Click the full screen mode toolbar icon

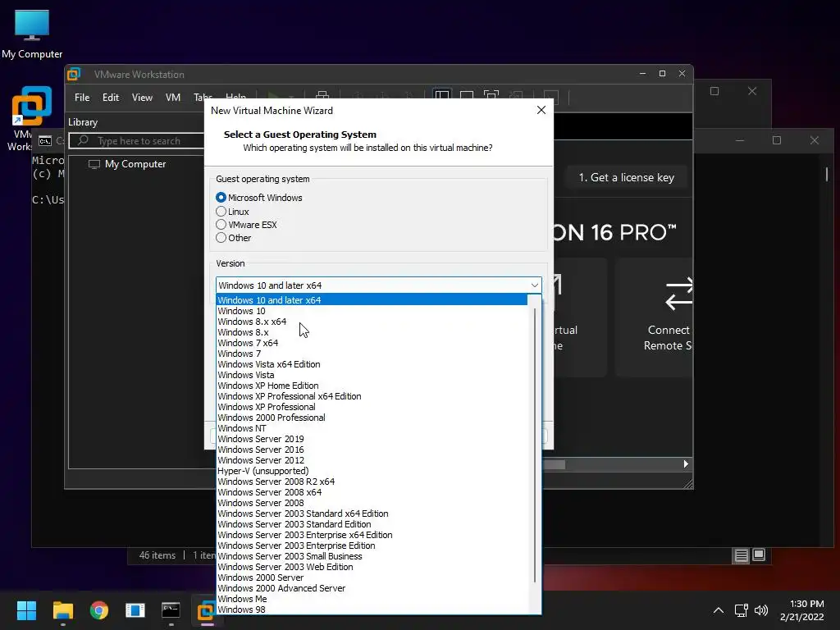pos(491,96)
